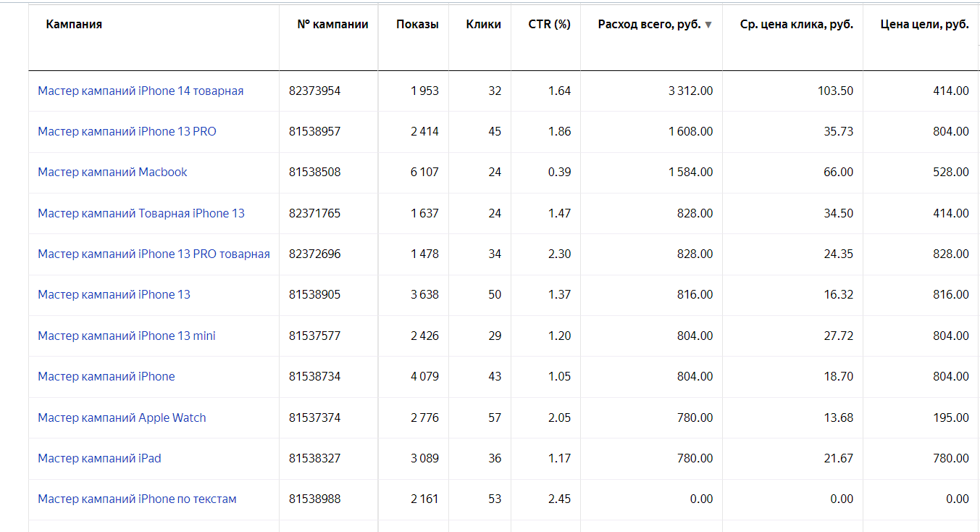
Task: Click average click price 13.68
Action: 839,417
